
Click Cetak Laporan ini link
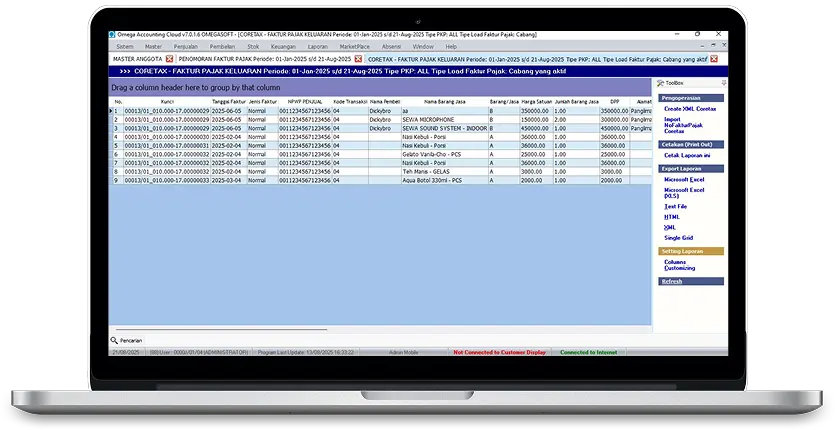point(686,155)
